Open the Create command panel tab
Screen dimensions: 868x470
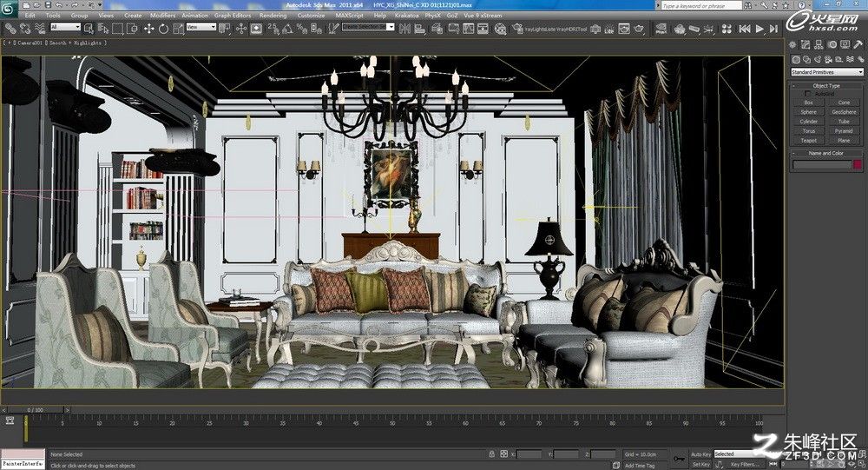[x=793, y=44]
